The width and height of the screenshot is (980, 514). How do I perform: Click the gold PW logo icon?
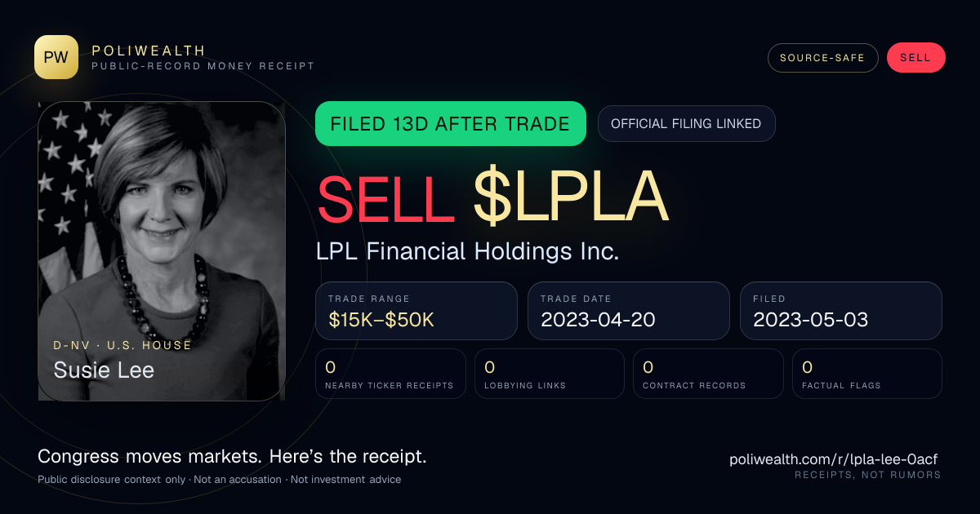point(56,57)
